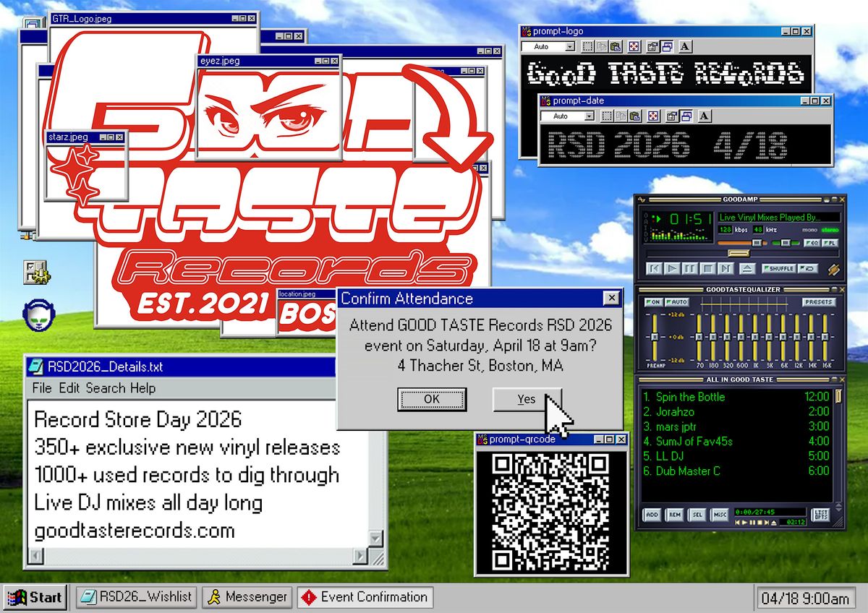The width and height of the screenshot is (868, 613).
Task: Open the Auto font size dropdown in prompt-logo
Action: (x=570, y=46)
